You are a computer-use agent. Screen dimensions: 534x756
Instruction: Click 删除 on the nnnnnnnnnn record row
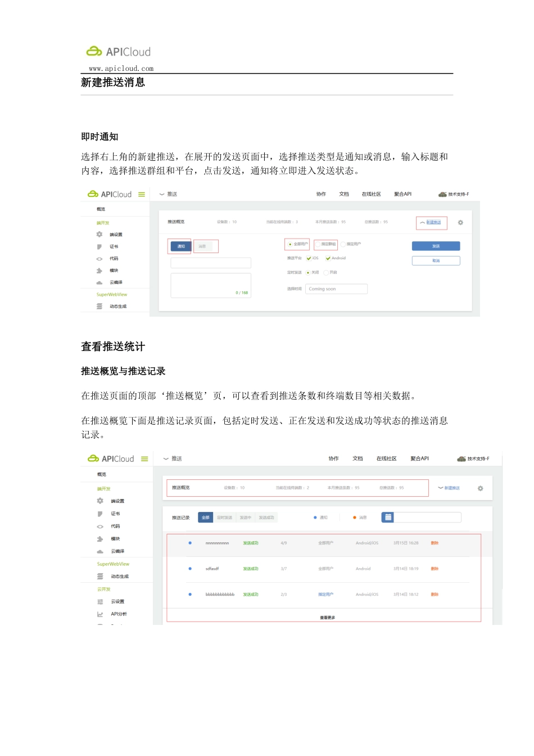[435, 543]
